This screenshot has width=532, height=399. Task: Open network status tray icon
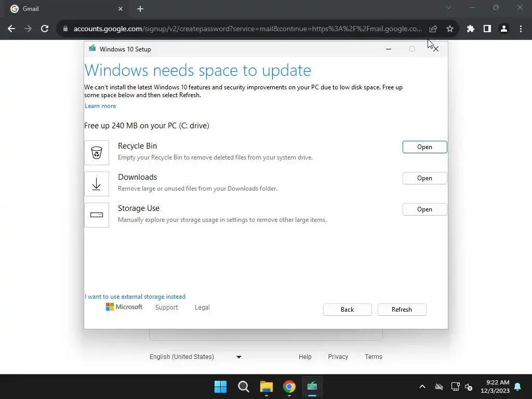[x=455, y=387]
